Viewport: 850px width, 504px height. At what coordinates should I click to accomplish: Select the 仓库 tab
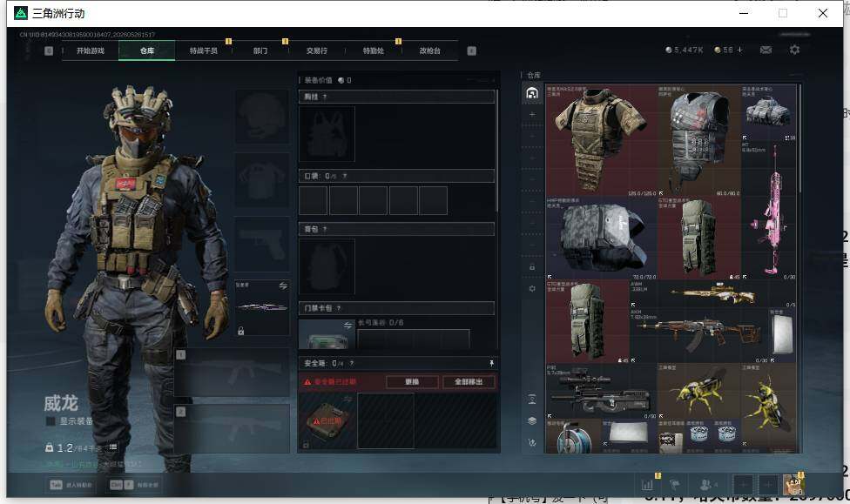pos(147,50)
